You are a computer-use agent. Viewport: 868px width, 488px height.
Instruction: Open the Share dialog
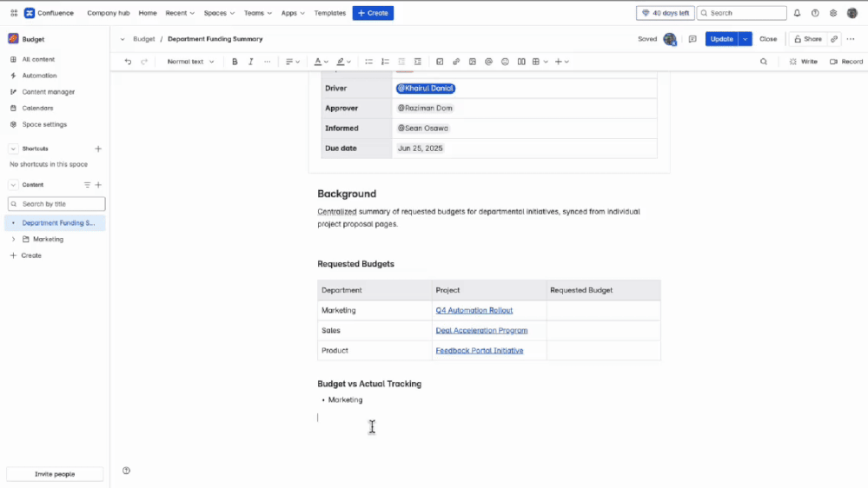[x=808, y=39]
